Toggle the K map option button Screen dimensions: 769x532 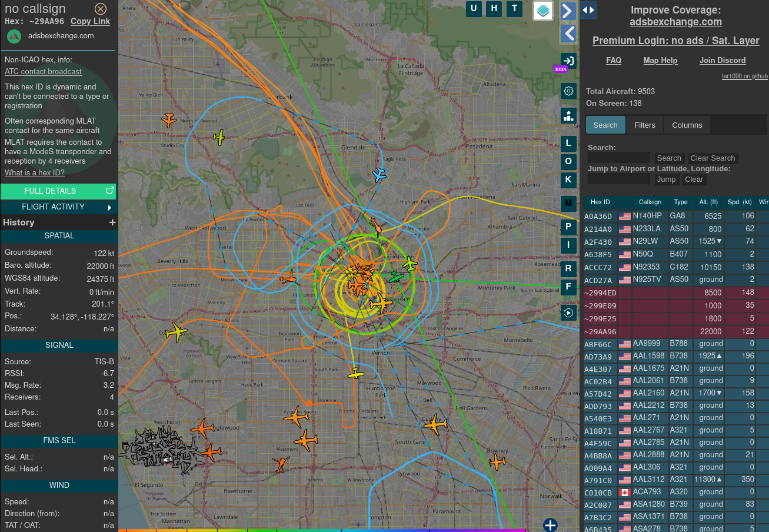(568, 179)
